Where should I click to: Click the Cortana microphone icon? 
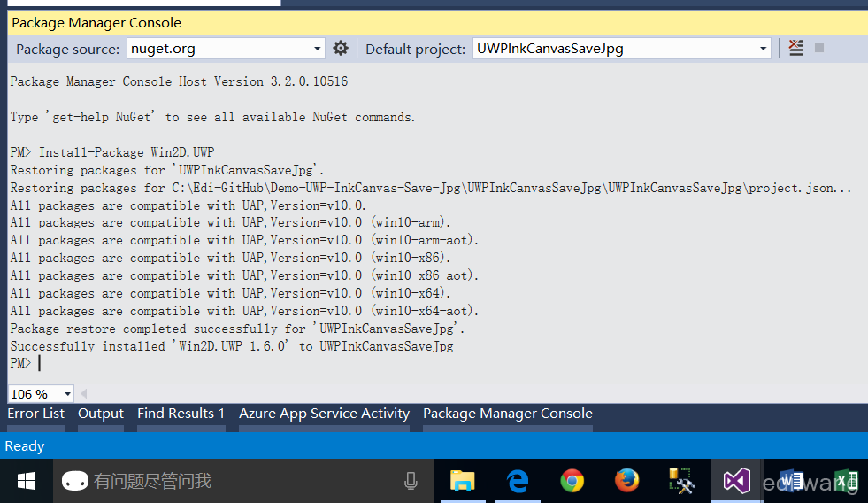pyautogui.click(x=411, y=481)
